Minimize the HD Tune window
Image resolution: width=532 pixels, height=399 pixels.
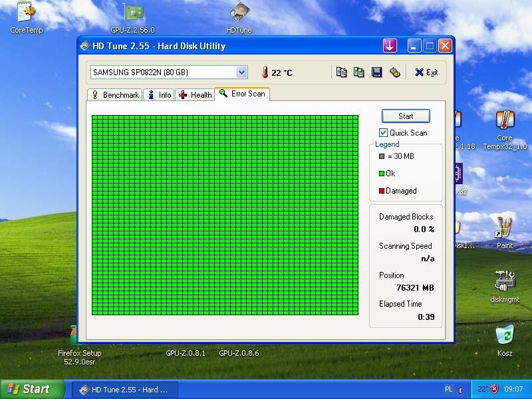pos(414,45)
